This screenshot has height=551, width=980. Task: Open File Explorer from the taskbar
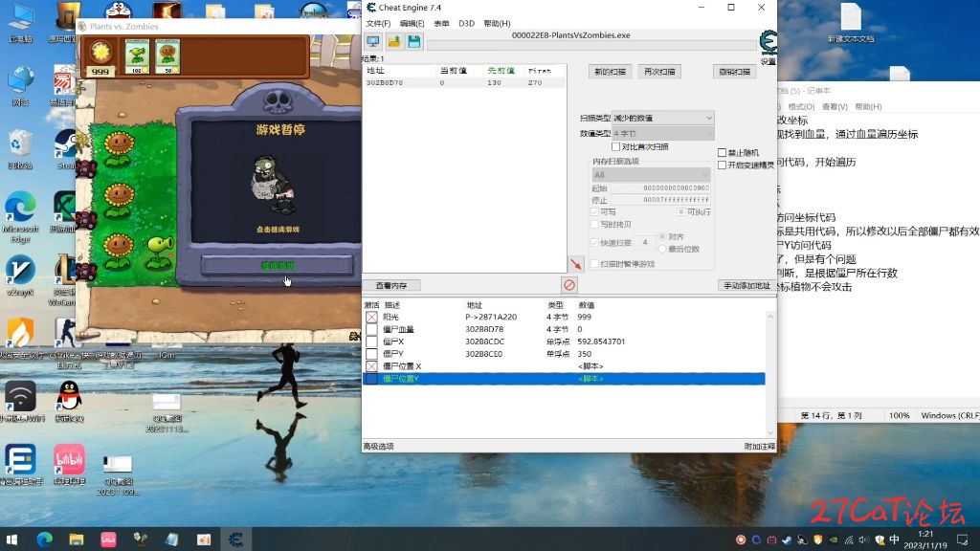(x=77, y=539)
